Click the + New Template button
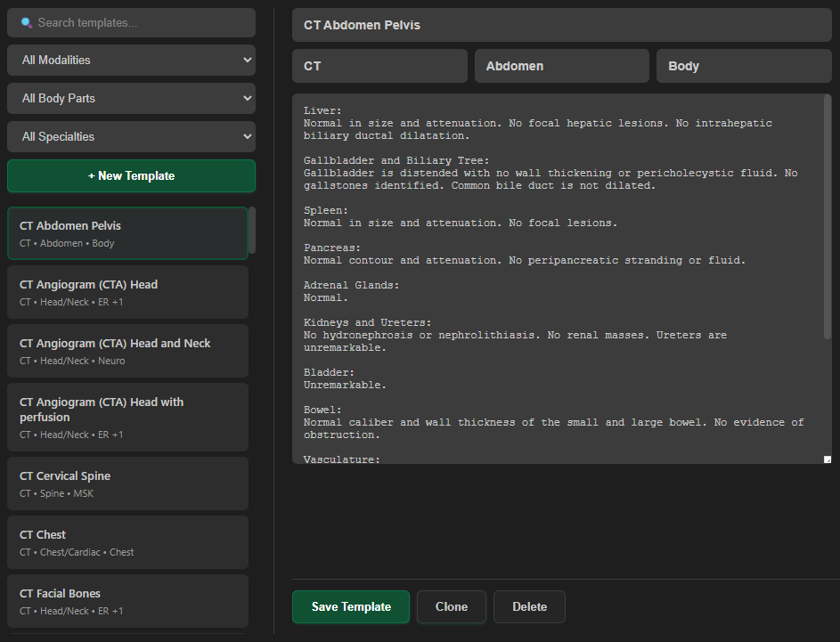This screenshot has height=642, width=840. [131, 176]
